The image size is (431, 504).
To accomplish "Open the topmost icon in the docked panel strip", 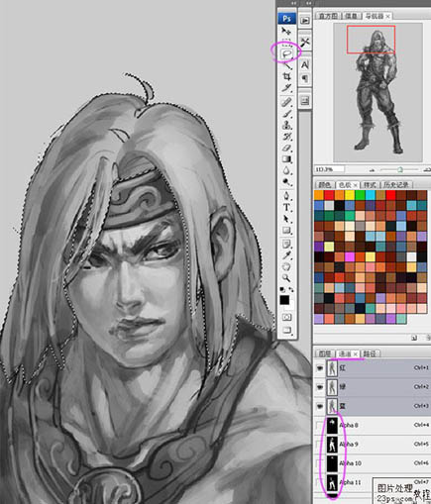I will click(305, 21).
